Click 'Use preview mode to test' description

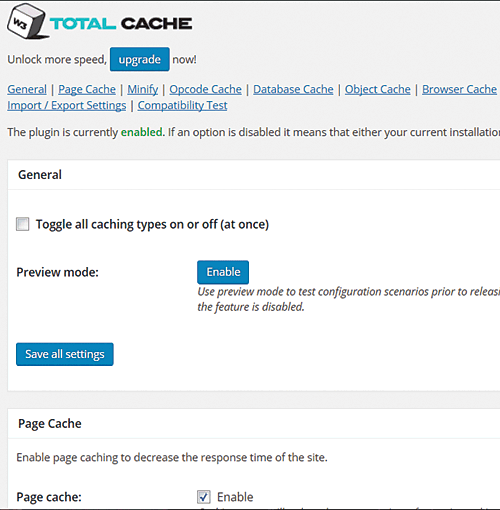point(348,299)
